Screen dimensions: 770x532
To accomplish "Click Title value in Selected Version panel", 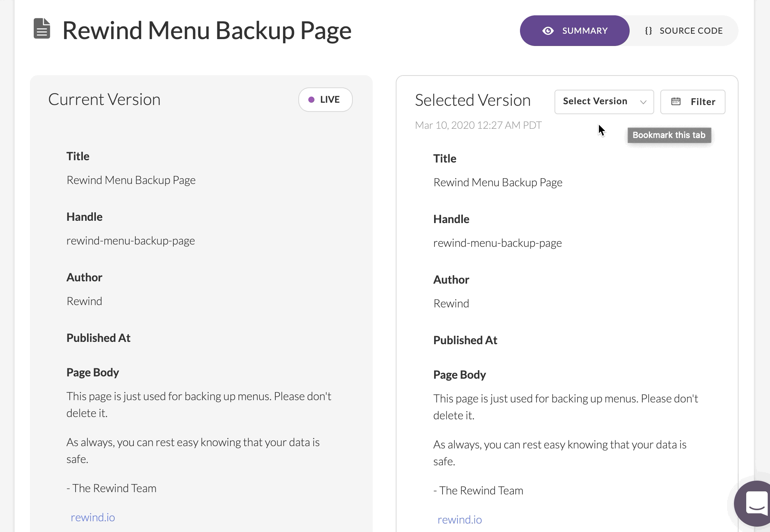I will click(x=498, y=182).
